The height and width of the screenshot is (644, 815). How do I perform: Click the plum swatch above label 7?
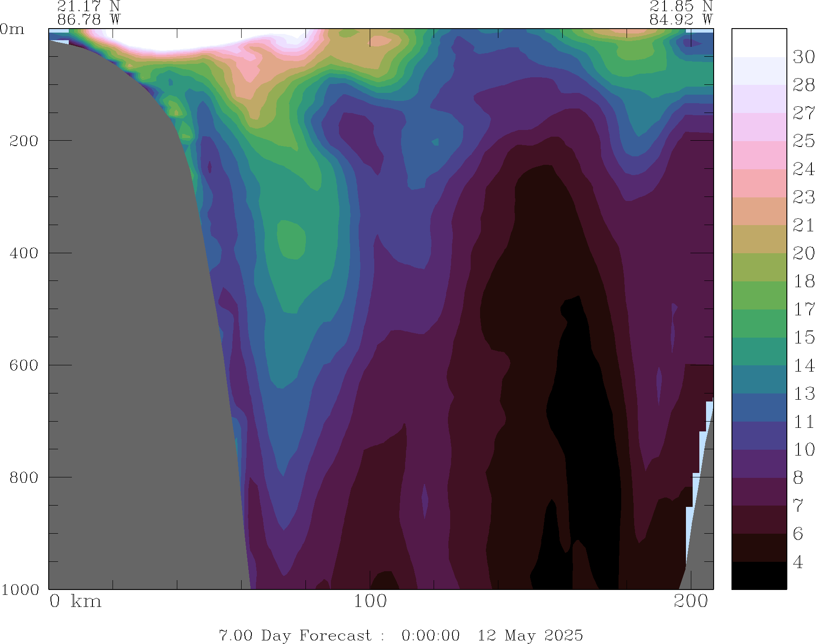pos(759,492)
